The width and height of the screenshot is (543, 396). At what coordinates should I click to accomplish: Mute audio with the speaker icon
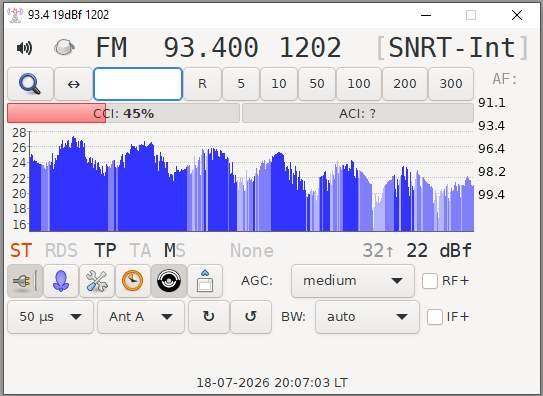click(24, 47)
